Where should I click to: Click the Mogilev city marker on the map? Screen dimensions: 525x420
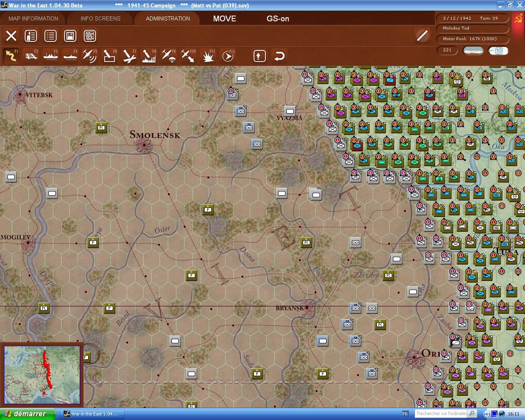click(28, 243)
